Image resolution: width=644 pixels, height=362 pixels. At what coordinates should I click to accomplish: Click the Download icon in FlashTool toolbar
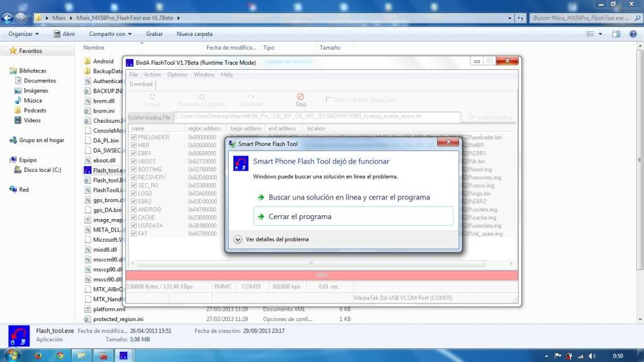[251, 99]
